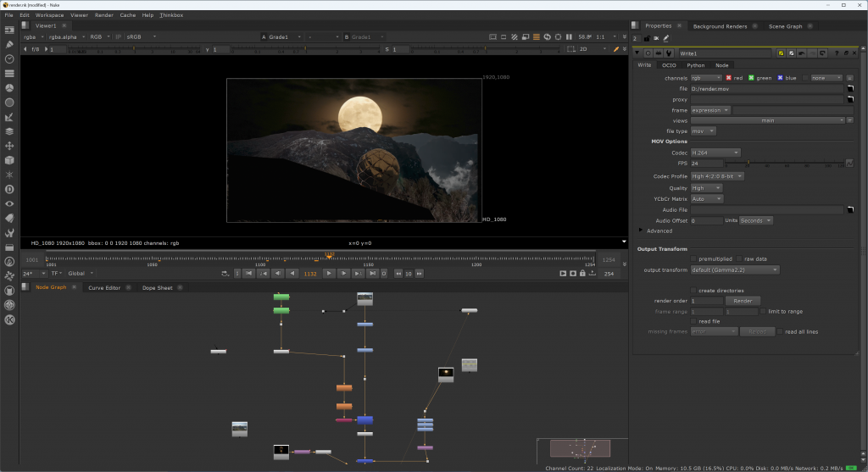The image size is (868, 472).
Task: Click the Render button
Action: 742,301
